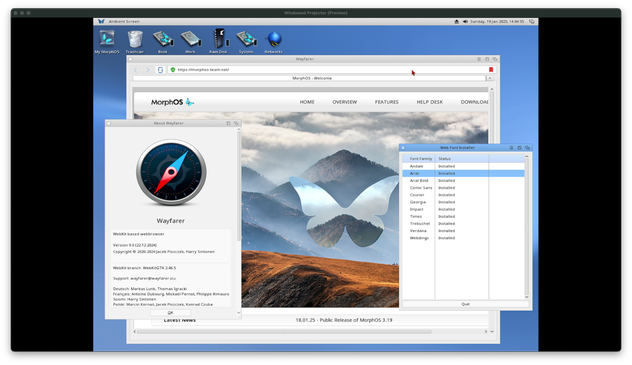Image resolution: width=632 pixels, height=365 pixels.
Task: Select the Andale font row
Action: (x=463, y=166)
